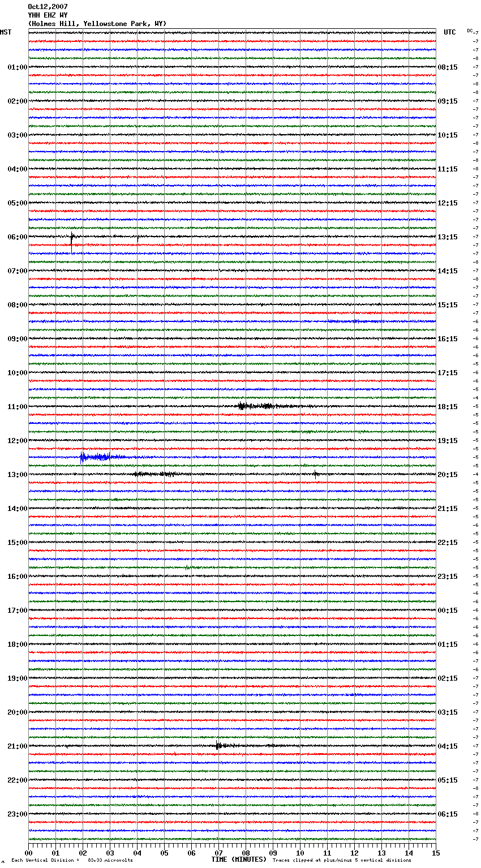Select the 17:00 MST time label
This screenshot has height=868, width=481.
[18, 611]
